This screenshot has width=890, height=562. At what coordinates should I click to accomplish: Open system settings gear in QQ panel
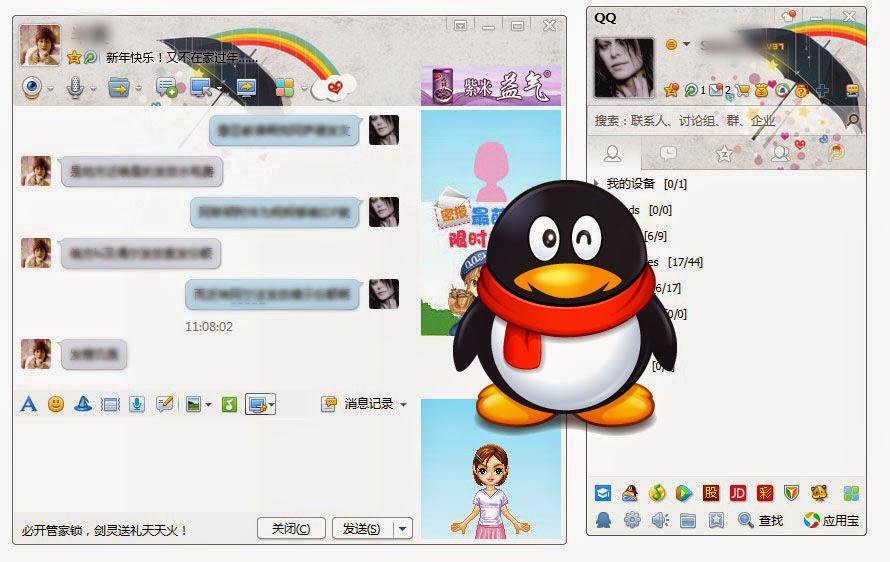coord(632,520)
